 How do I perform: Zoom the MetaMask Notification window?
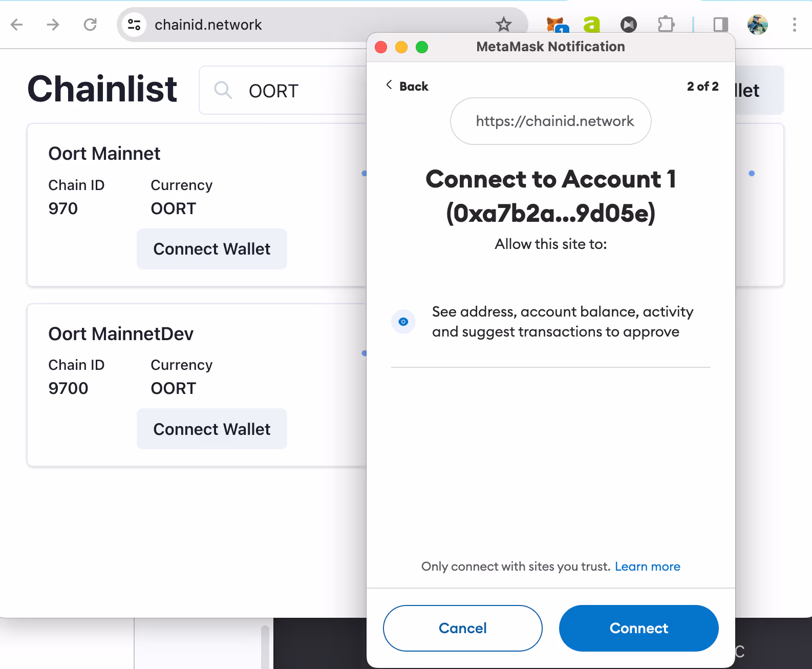422,47
